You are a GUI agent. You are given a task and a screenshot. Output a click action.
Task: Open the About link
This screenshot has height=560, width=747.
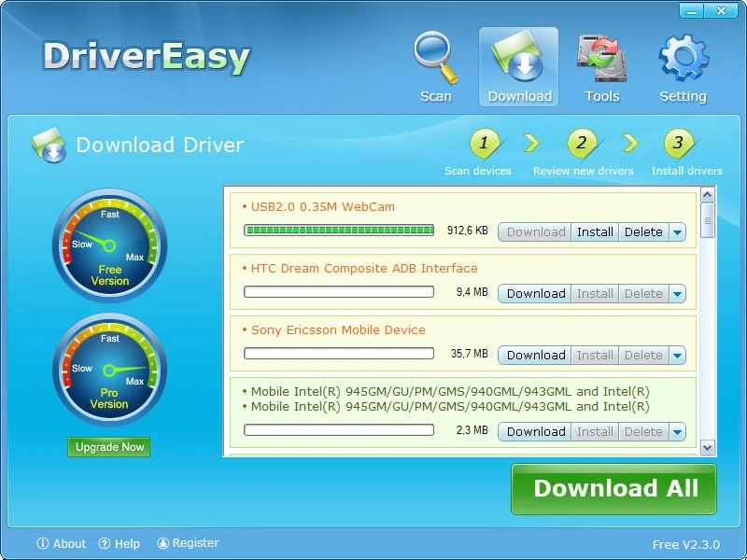point(69,543)
